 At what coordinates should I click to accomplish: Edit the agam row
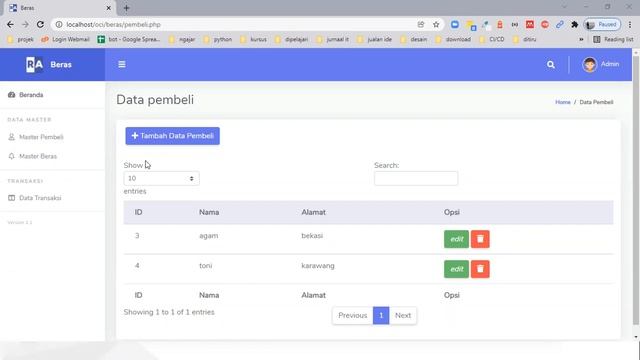[456, 239]
